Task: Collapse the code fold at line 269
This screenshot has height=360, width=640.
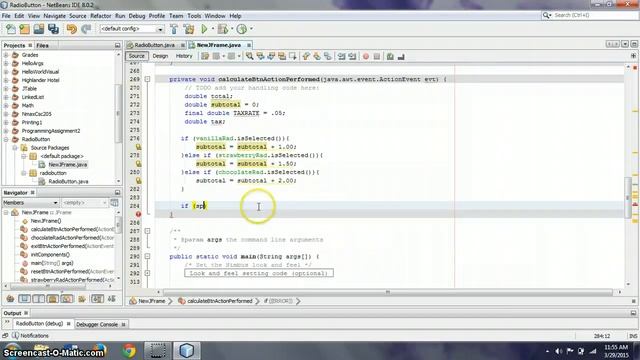Action: [147, 79]
